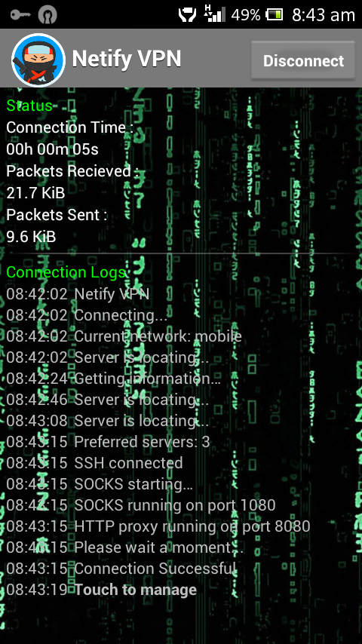Image resolution: width=362 pixels, height=644 pixels.
Task: Select the HTTP proxy port 8080 log line
Action: 158,526
